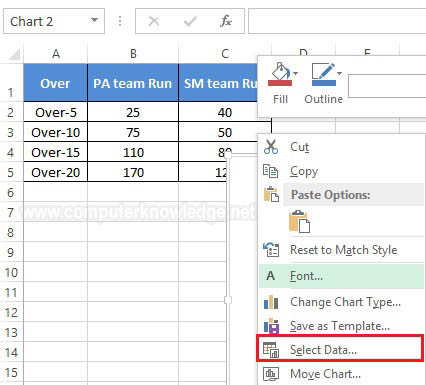Click cell with value 40

tap(218, 112)
